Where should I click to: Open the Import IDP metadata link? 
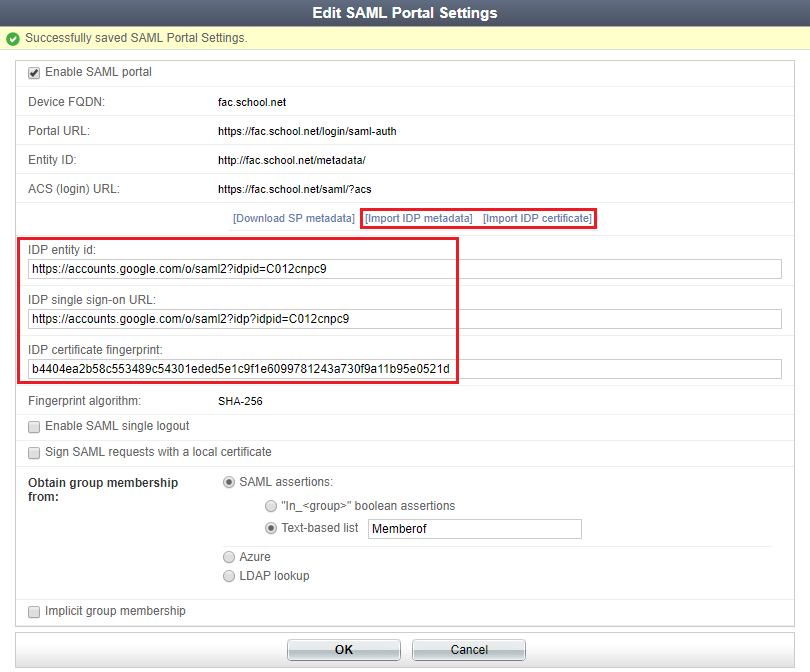418,218
